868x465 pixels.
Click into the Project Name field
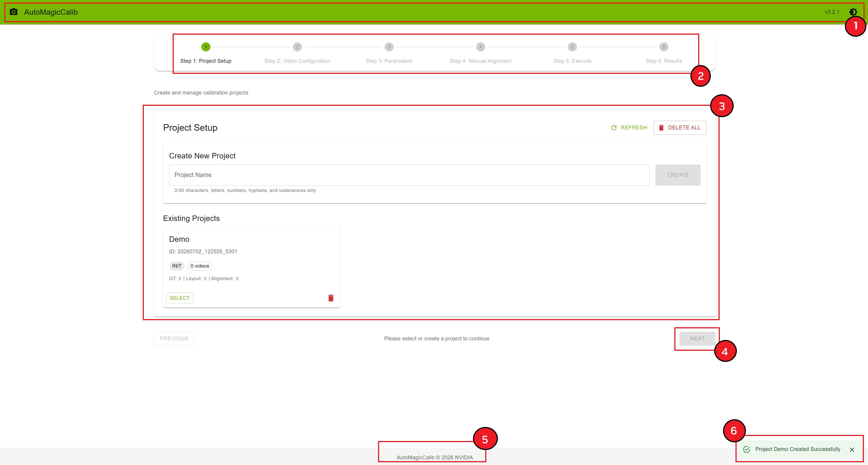point(409,175)
